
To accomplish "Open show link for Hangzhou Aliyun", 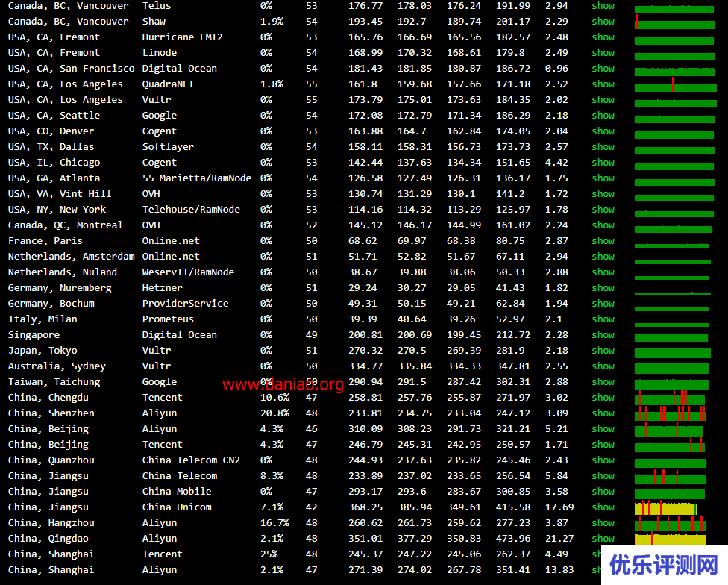I will (x=603, y=523).
